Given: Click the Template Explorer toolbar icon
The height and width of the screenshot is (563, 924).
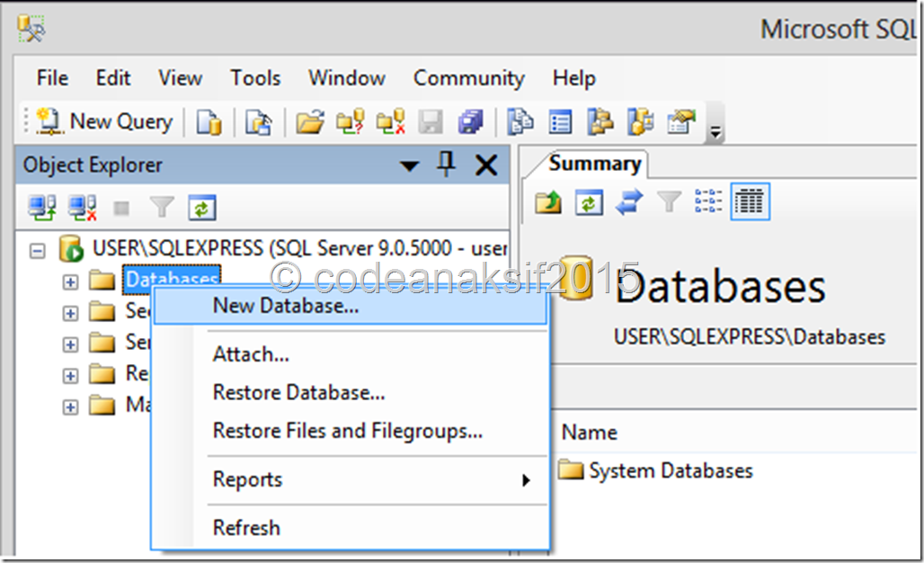Looking at the screenshot, I should pyautogui.click(x=641, y=122).
